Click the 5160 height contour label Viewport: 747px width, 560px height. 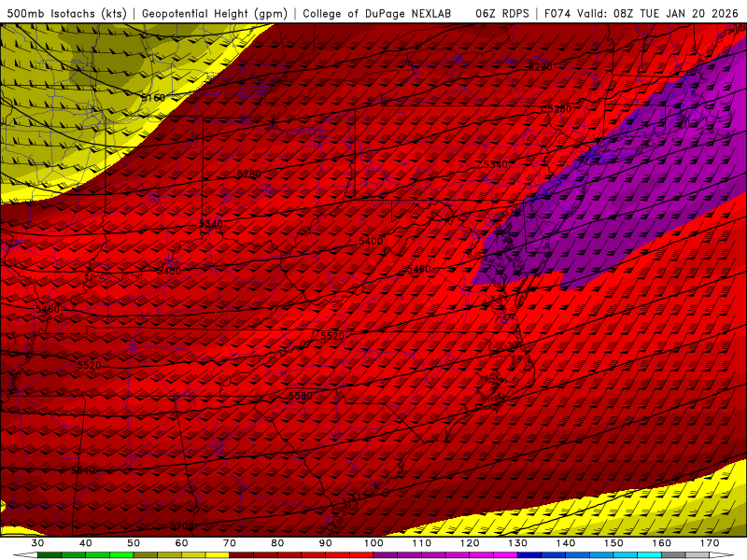(153, 98)
